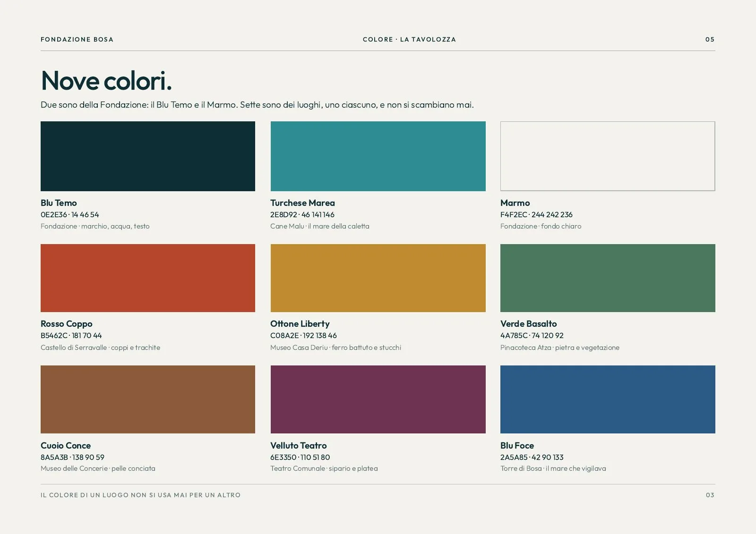Click the Blu Temo dark color swatch
Viewport: 756px width, 534px height.
pos(148,156)
